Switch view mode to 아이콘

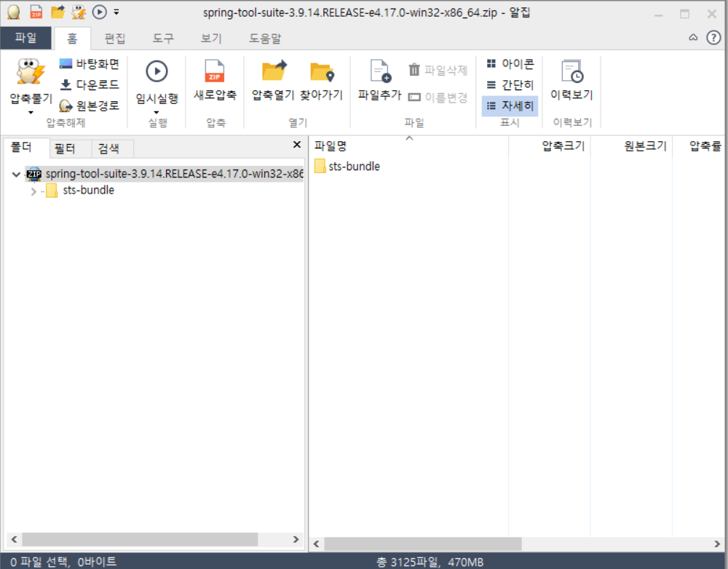tap(510, 64)
